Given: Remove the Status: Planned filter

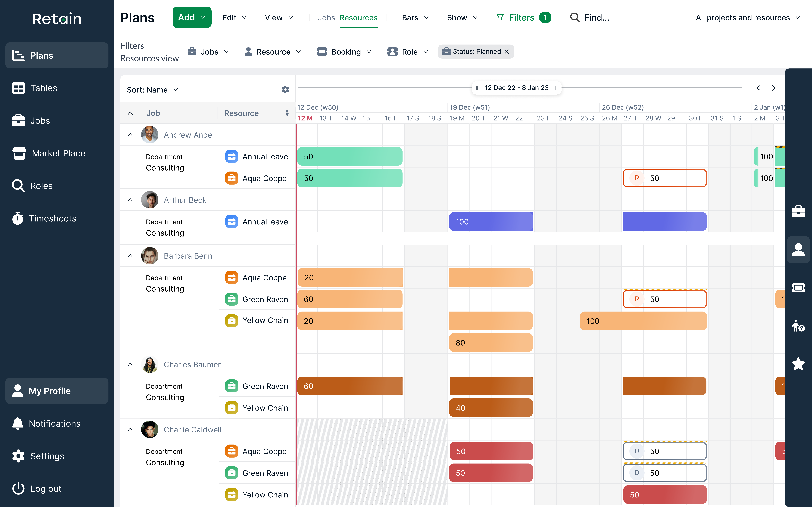Looking at the screenshot, I should click(507, 51).
